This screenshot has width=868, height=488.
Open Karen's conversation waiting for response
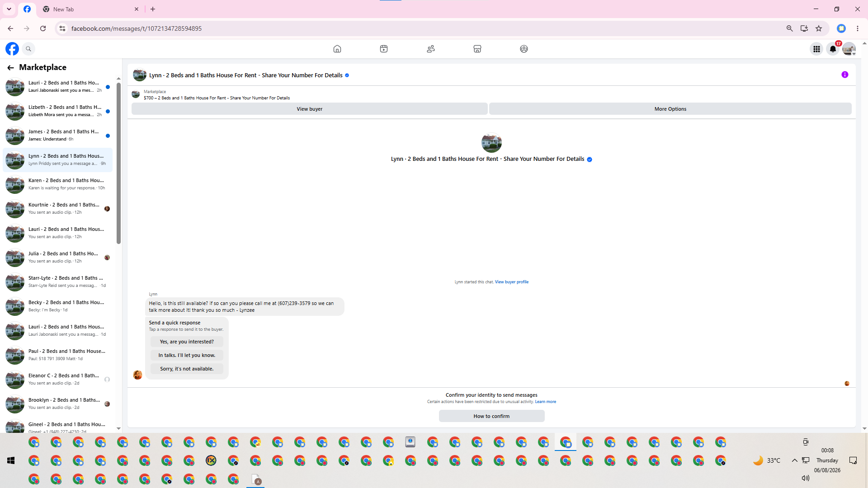click(58, 184)
